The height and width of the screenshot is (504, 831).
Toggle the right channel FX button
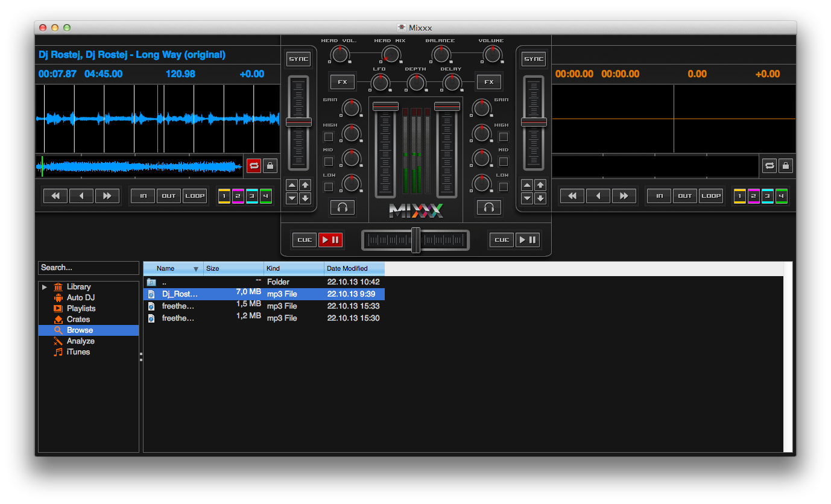point(489,81)
